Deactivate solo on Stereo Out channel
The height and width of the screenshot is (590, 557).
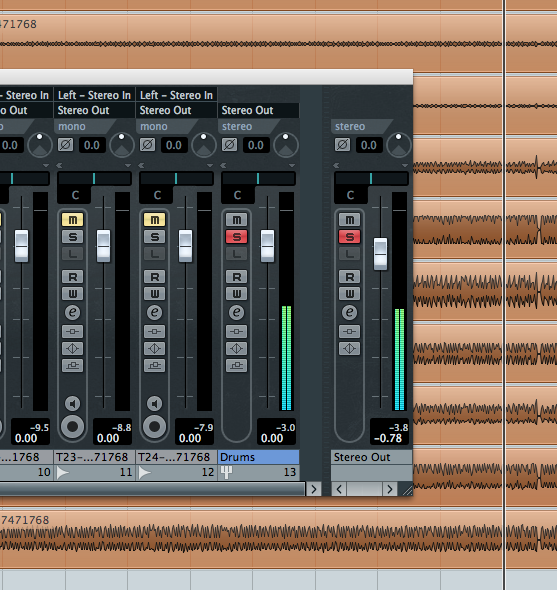coord(350,237)
